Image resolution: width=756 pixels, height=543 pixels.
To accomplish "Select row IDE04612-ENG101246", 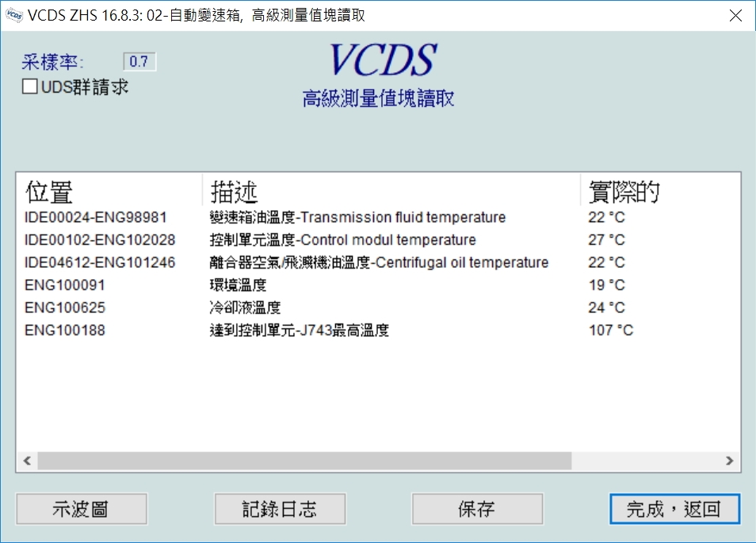I will click(378, 263).
